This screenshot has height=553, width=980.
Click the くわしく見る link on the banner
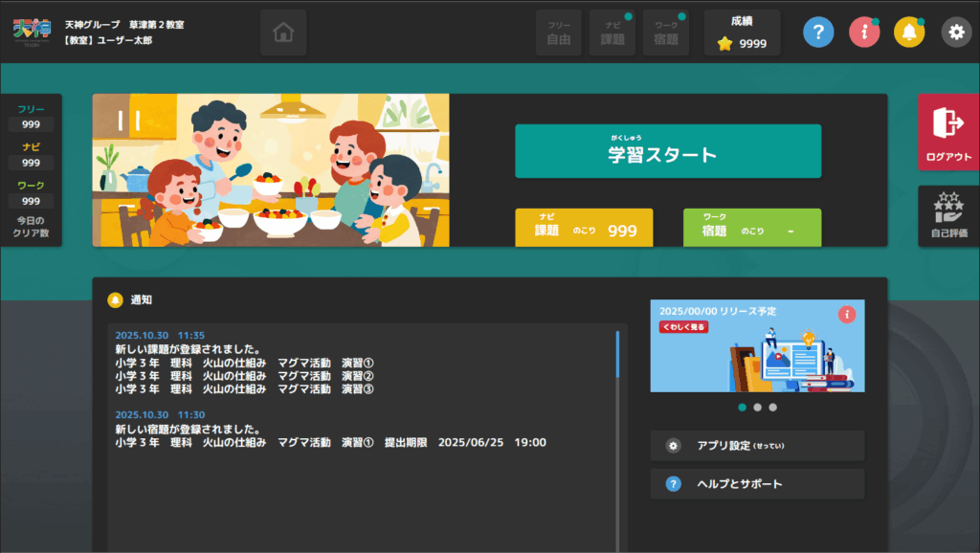point(683,325)
